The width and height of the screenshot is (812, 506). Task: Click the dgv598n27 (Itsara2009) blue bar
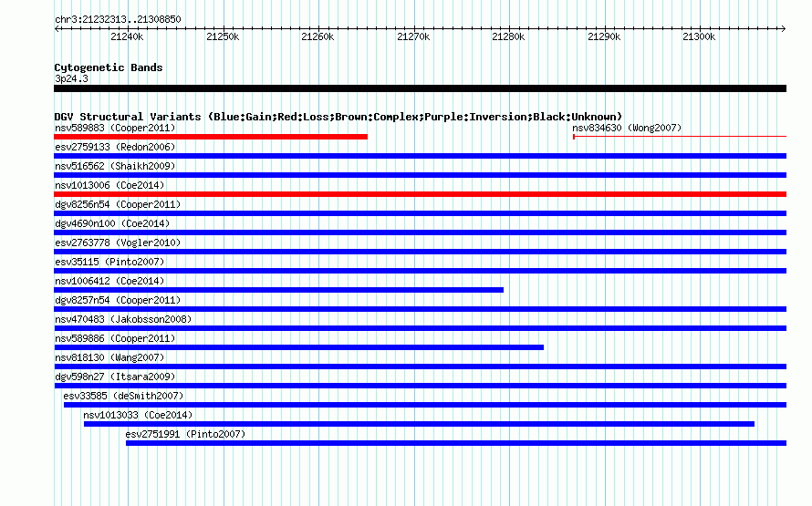pos(420,386)
